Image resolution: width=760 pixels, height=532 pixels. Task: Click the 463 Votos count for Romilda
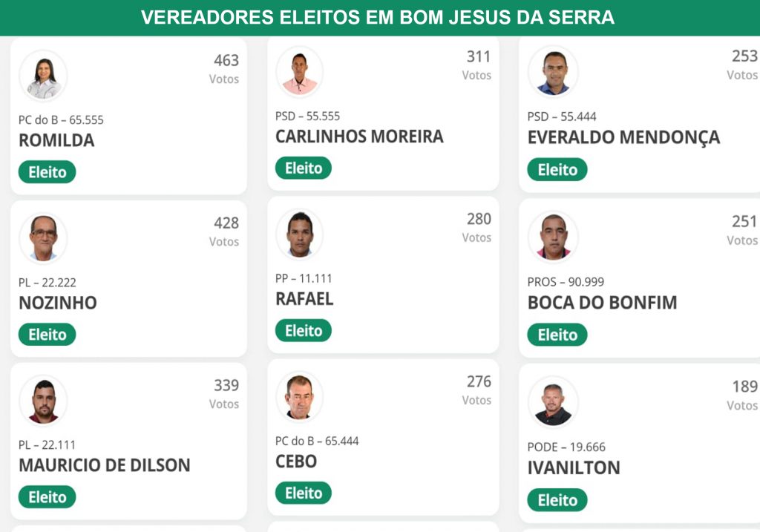(224, 69)
